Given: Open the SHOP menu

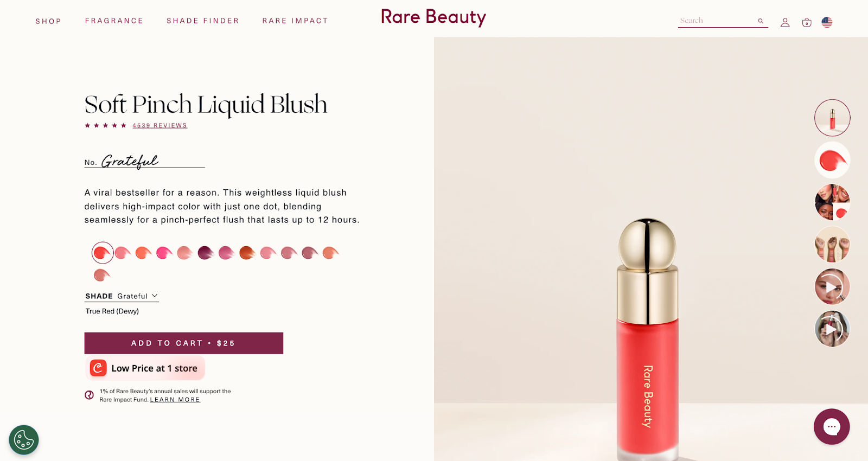Looking at the screenshot, I should pyautogui.click(x=48, y=21).
